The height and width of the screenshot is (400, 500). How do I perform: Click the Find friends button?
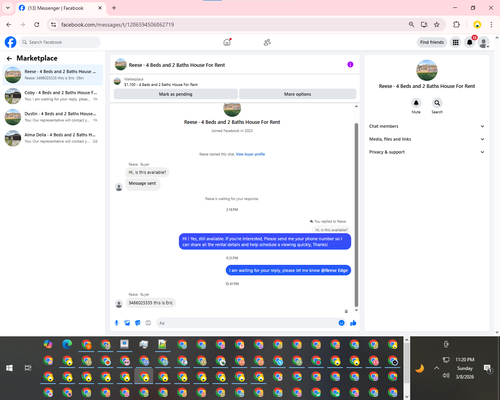point(432,42)
